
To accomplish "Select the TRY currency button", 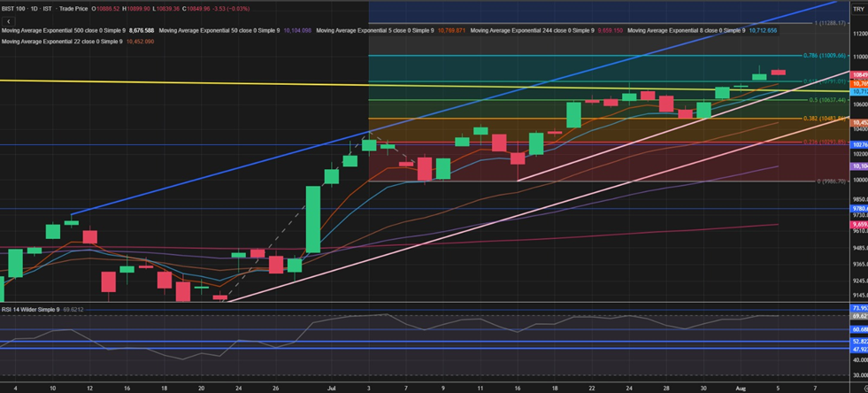I will (858, 8).
